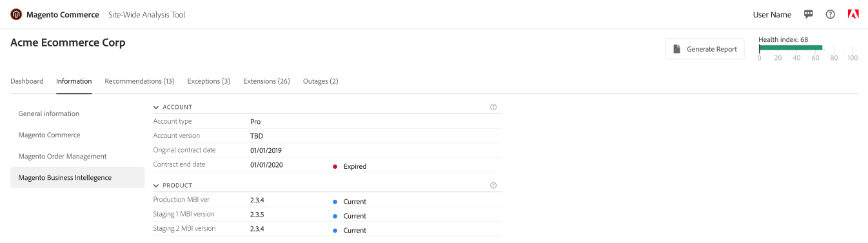Click the Magento Commerce logo icon
Screen dimensions: 868x243
tap(16, 14)
